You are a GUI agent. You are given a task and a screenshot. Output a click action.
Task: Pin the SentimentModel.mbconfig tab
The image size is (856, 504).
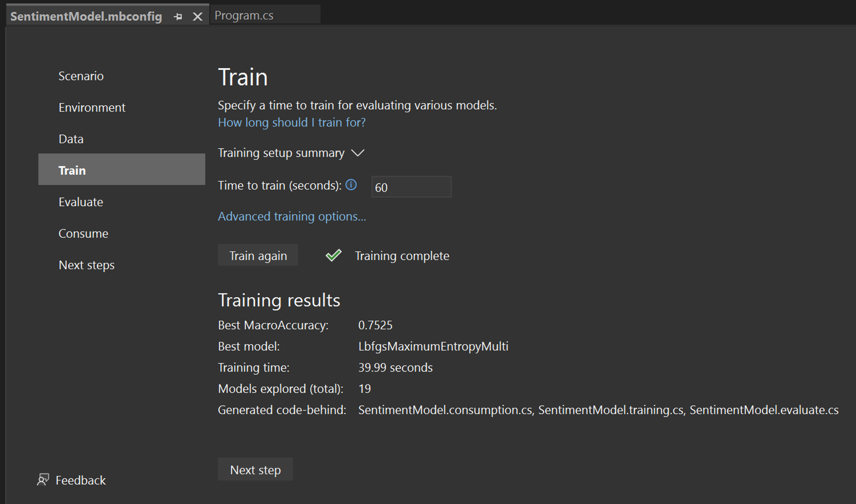178,17
